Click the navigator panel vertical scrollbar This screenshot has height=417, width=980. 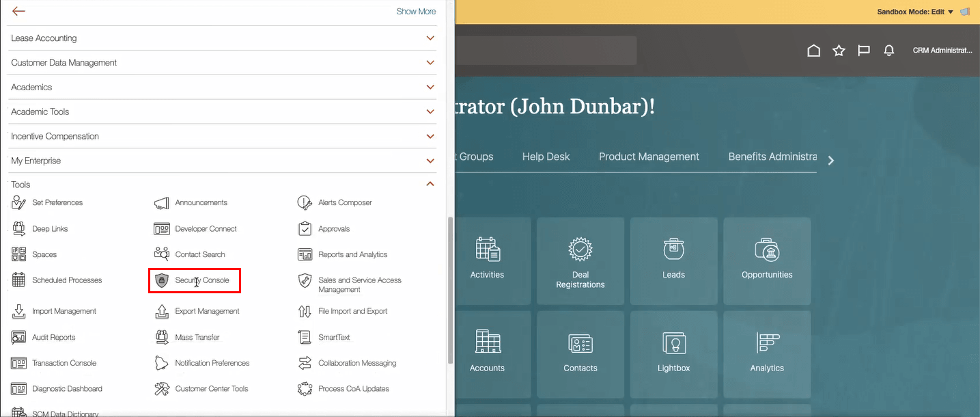450,291
